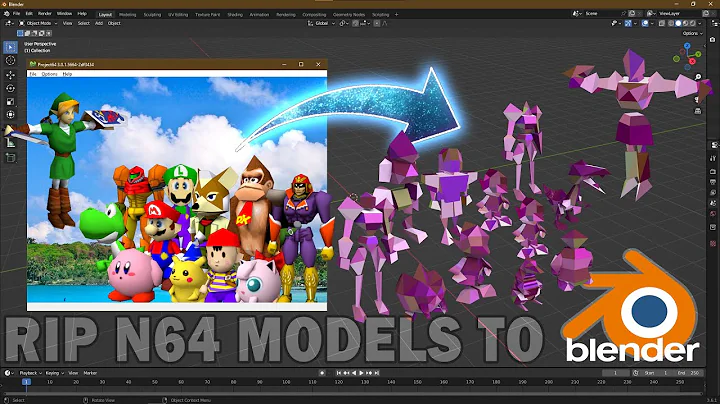Image resolution: width=720 pixels, height=404 pixels.
Task: Open the viewport Add menu
Action: pyautogui.click(x=99, y=23)
